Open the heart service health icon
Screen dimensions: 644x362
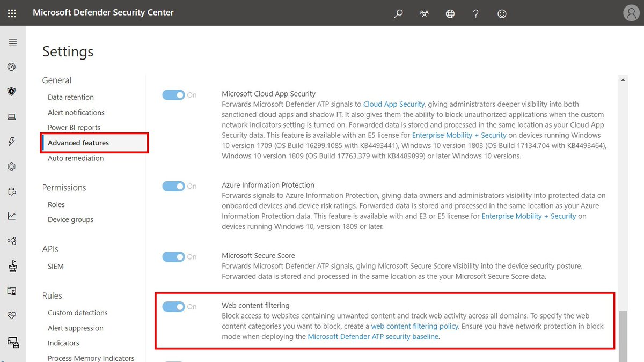pos(12,315)
